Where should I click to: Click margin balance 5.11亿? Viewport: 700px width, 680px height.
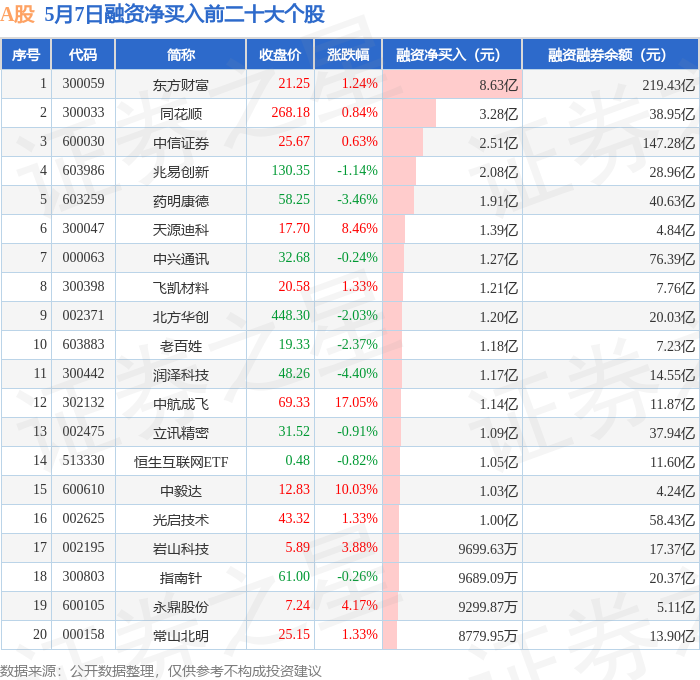pos(676,607)
